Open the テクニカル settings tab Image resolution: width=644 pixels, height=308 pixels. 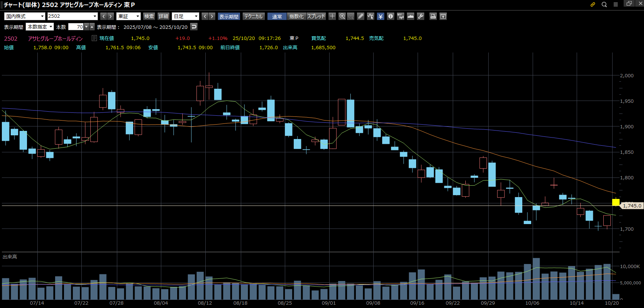click(253, 16)
